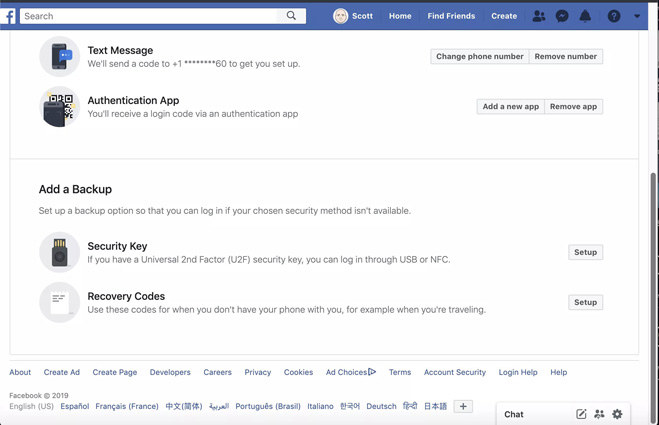Click the Facebook logo icon
Viewport: 659px width, 425px height.
click(8, 16)
